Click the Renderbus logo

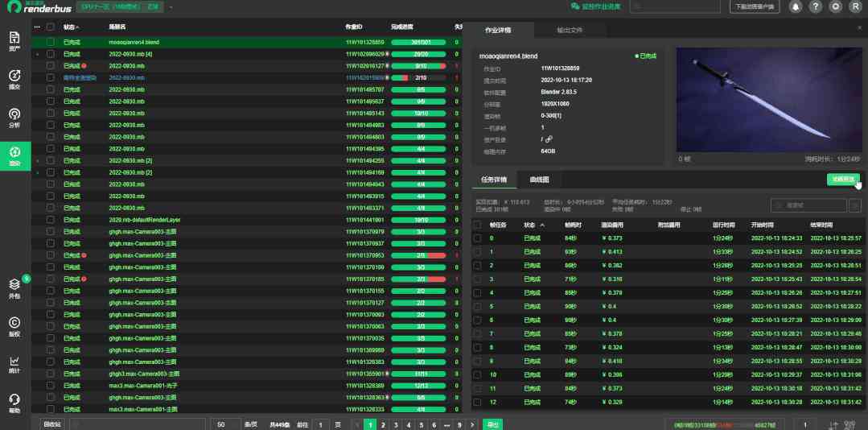39,6
